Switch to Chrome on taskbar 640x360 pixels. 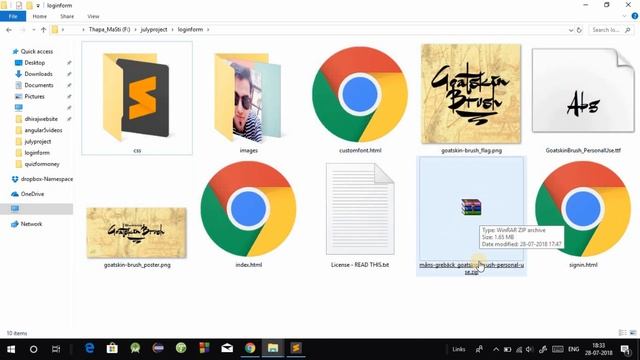pyautogui.click(x=250, y=348)
